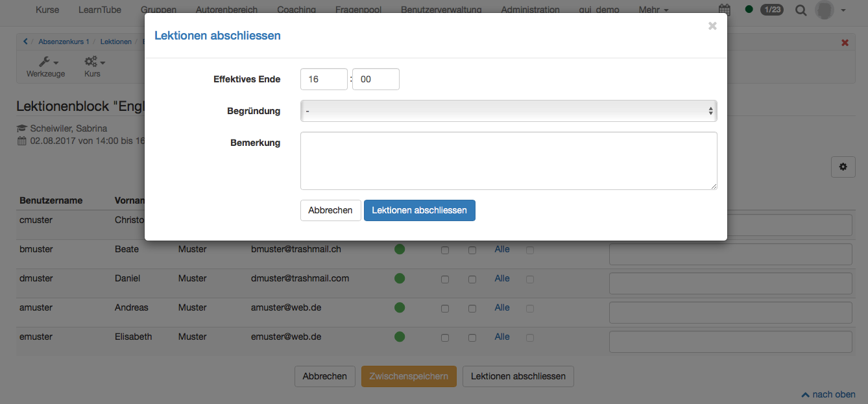Click blue Lektionen abschliessen button in dialog
Image resolution: width=868 pixels, height=404 pixels.
[x=419, y=210]
